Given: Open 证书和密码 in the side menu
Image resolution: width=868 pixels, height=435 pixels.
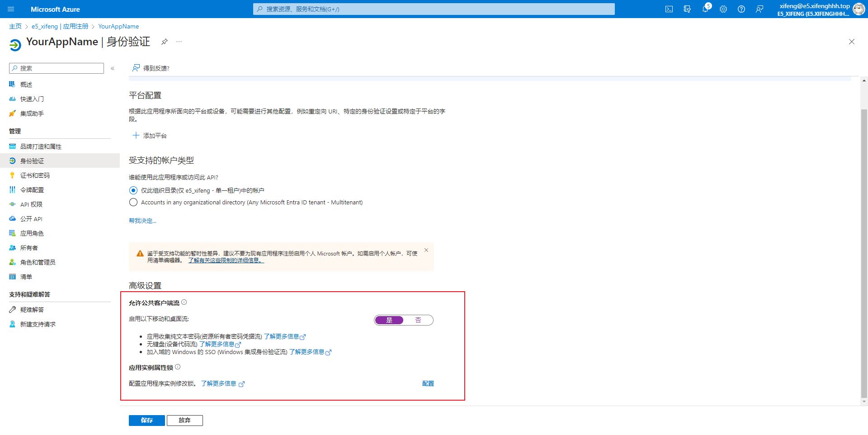Looking at the screenshot, I should [35, 175].
